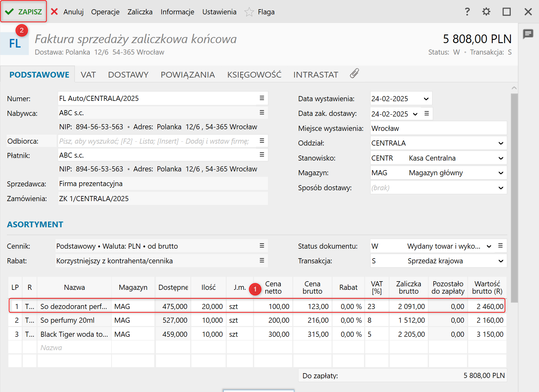Open the Sposób dostawy dropdown
This screenshot has width=539, height=392.
tap(501, 188)
